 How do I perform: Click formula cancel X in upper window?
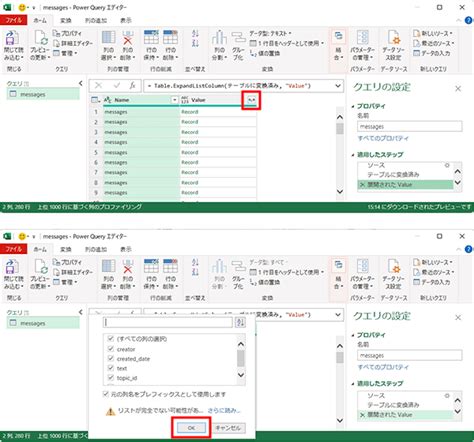pos(98,86)
